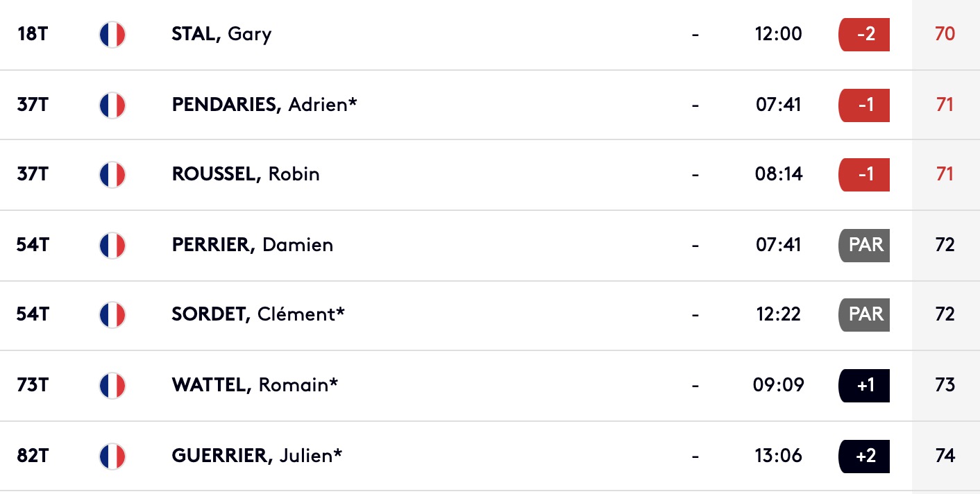Screen dimensions: 980x494
Task: Select ROUSSEL, Robin player name
Action: coord(246,174)
